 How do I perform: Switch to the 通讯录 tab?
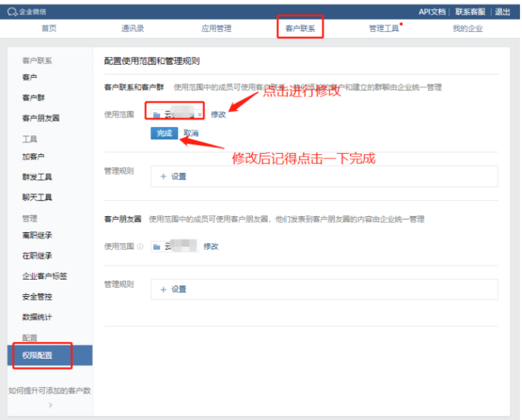133,29
